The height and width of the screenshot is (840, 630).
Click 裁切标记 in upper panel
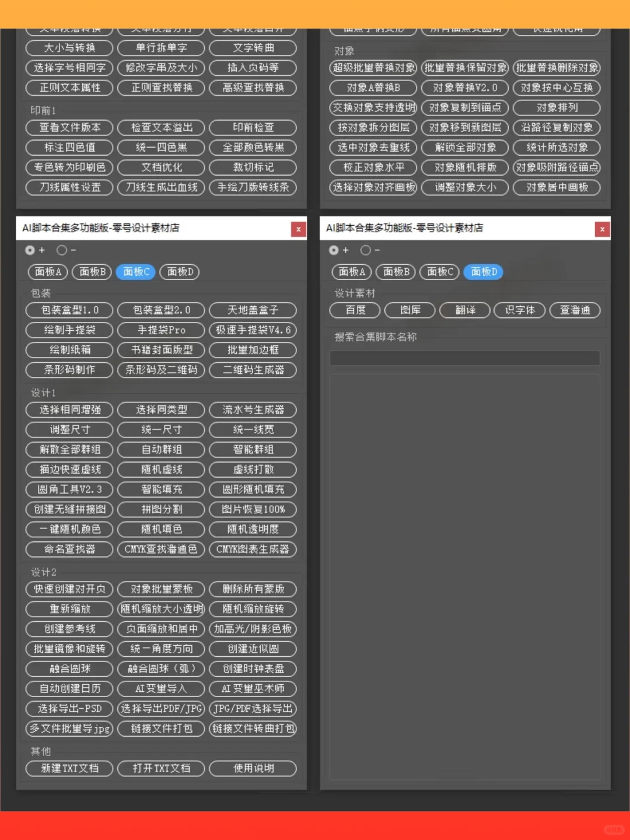pos(253,167)
